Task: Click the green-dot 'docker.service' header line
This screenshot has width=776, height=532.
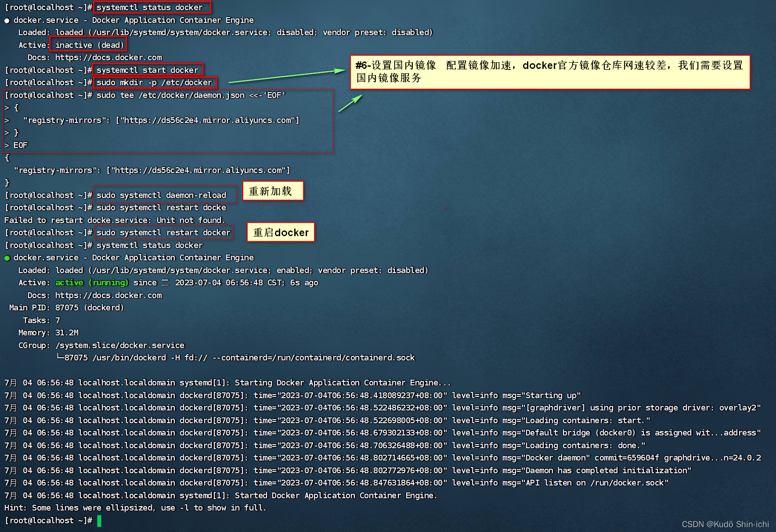Action: point(129,257)
